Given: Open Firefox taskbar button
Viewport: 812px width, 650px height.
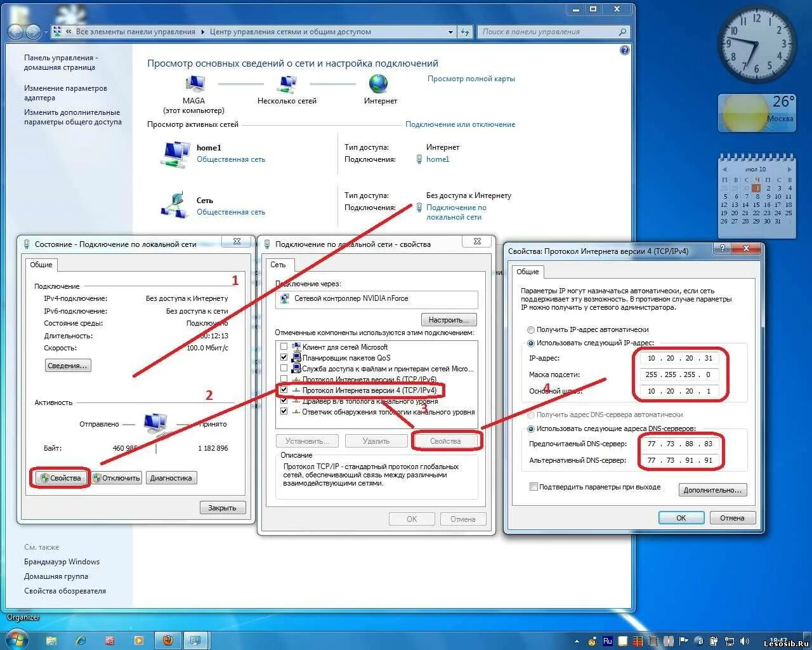Looking at the screenshot, I should pyautogui.click(x=167, y=640).
